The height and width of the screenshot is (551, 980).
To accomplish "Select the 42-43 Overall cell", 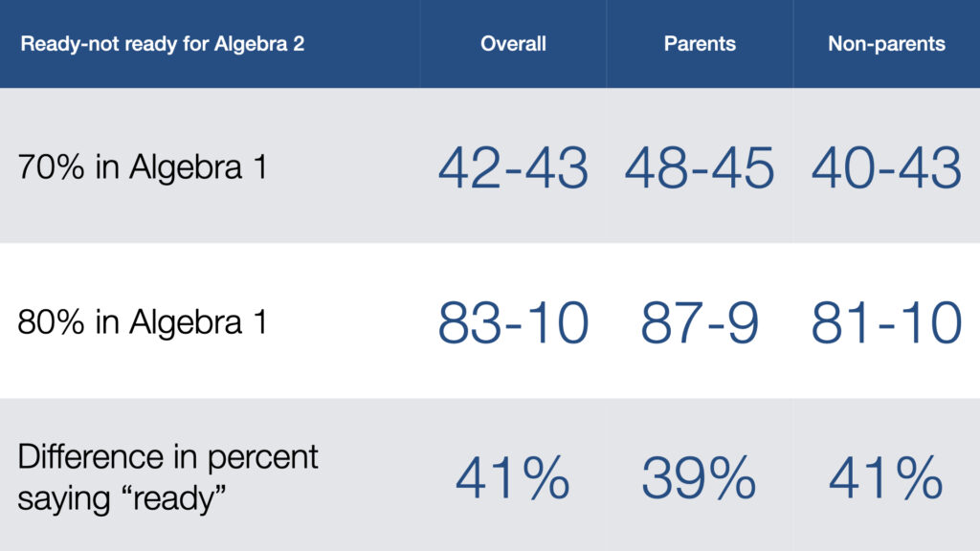I will tap(513, 167).
